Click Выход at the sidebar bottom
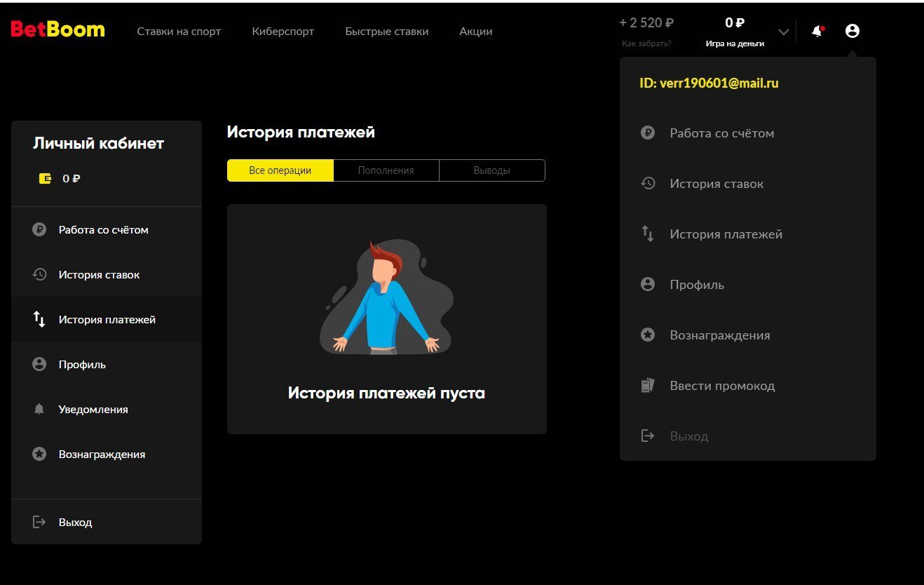The height and width of the screenshot is (585, 924). coord(75,523)
